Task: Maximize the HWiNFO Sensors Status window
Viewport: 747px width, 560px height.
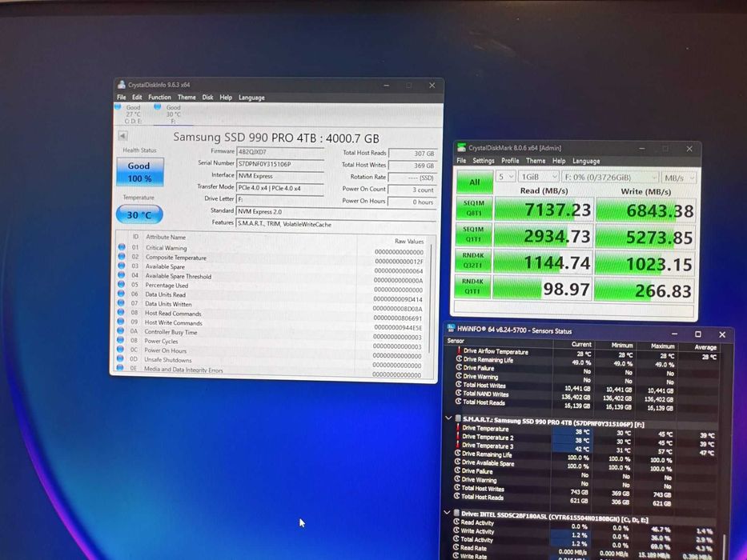Action: pos(698,334)
